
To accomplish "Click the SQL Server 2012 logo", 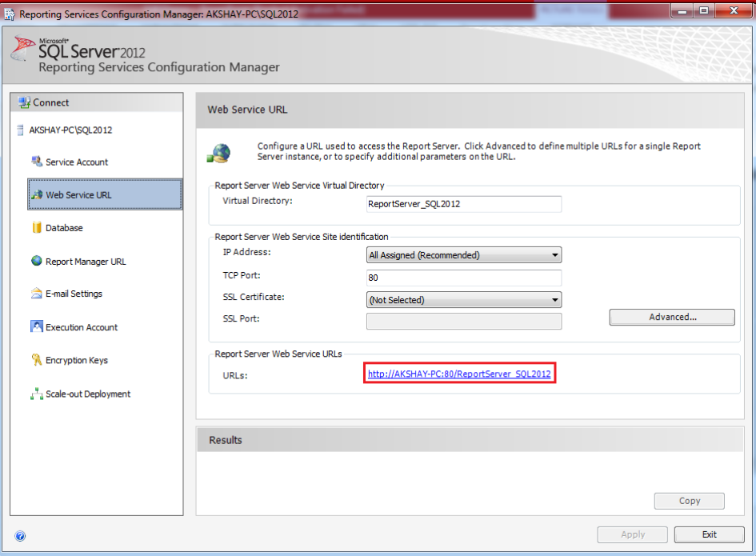I will [77, 49].
